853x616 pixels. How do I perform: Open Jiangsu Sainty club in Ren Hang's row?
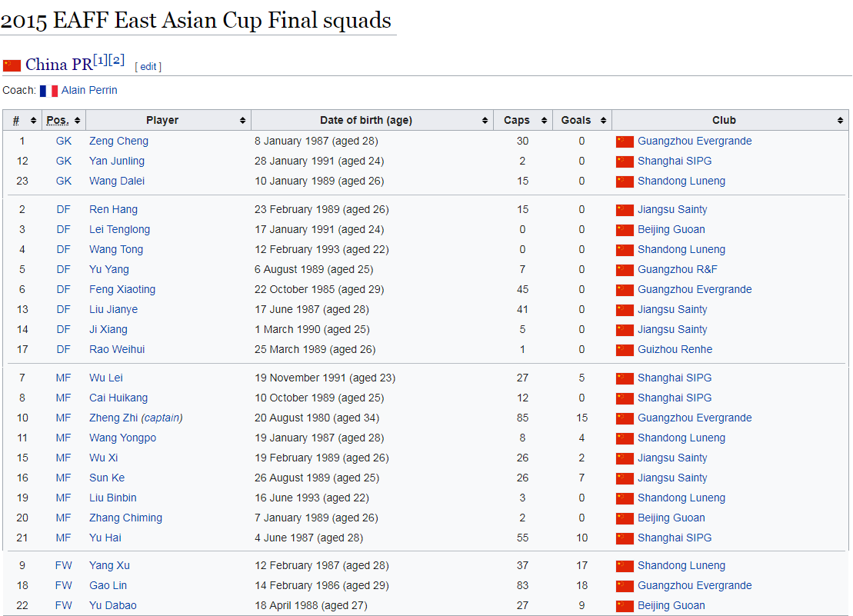(x=672, y=209)
